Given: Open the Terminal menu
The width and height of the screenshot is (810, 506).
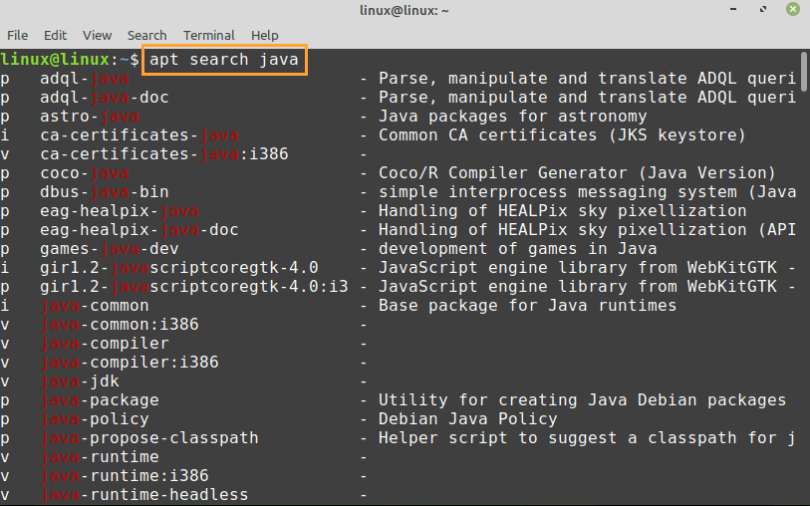Looking at the screenshot, I should coord(209,35).
